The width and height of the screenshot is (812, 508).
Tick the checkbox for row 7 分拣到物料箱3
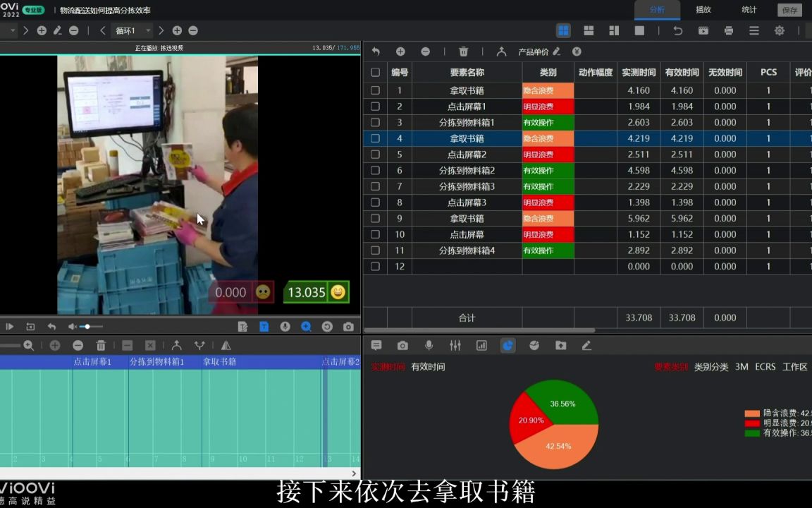coord(376,186)
